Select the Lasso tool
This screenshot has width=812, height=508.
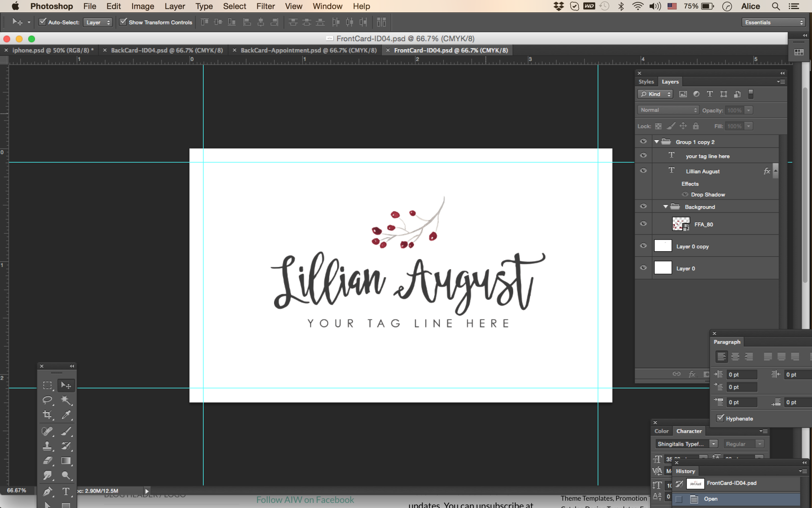coord(47,400)
